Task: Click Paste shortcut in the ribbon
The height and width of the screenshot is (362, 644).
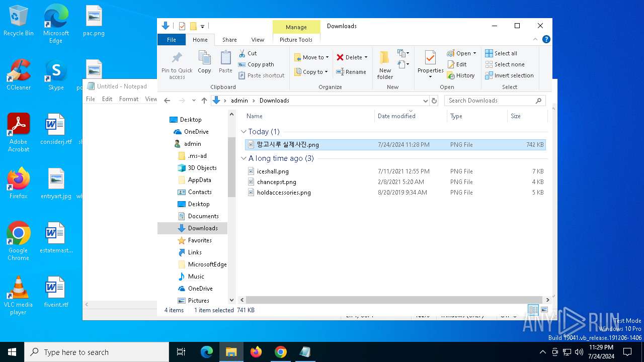Action: pos(261,75)
